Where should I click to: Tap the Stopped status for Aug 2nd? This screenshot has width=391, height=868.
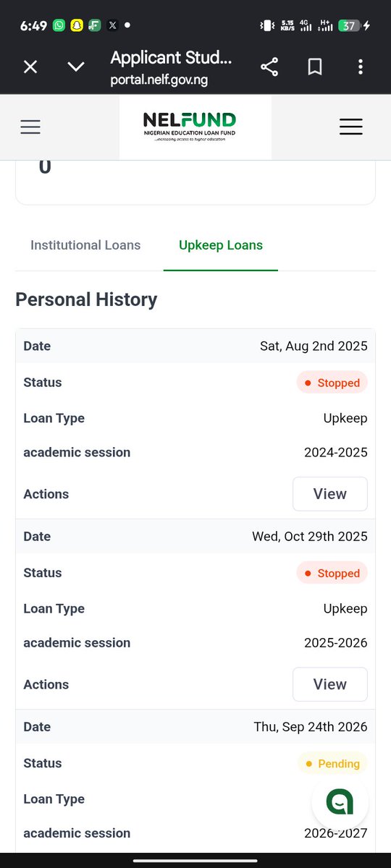pyautogui.click(x=332, y=383)
